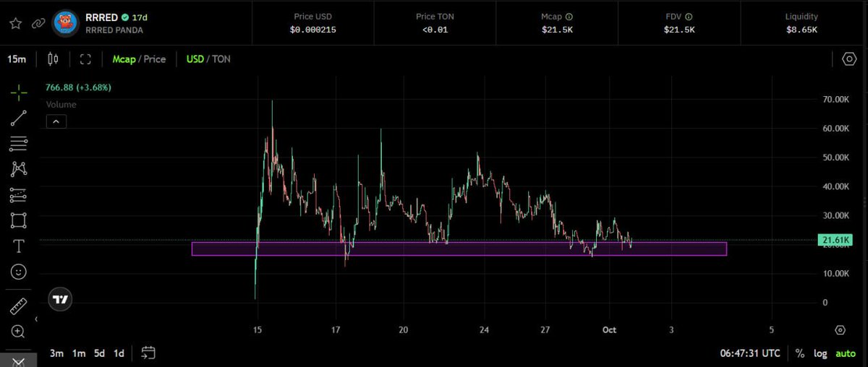
Task: Set the chart range to 5d
Action: point(99,353)
